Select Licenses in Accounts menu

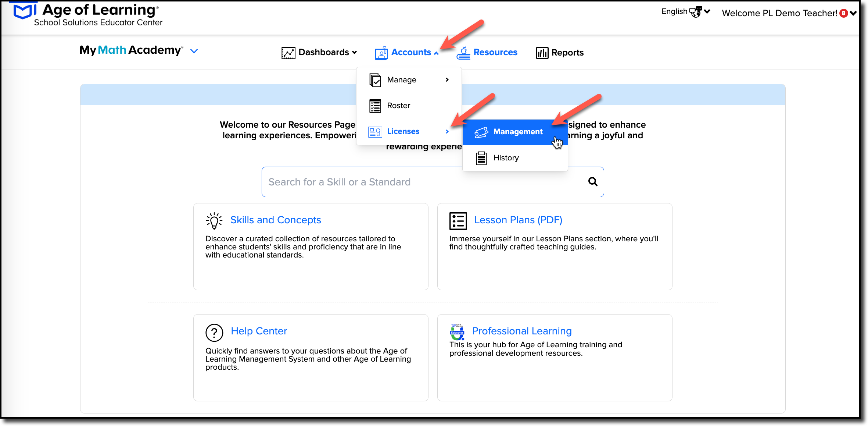409,132
